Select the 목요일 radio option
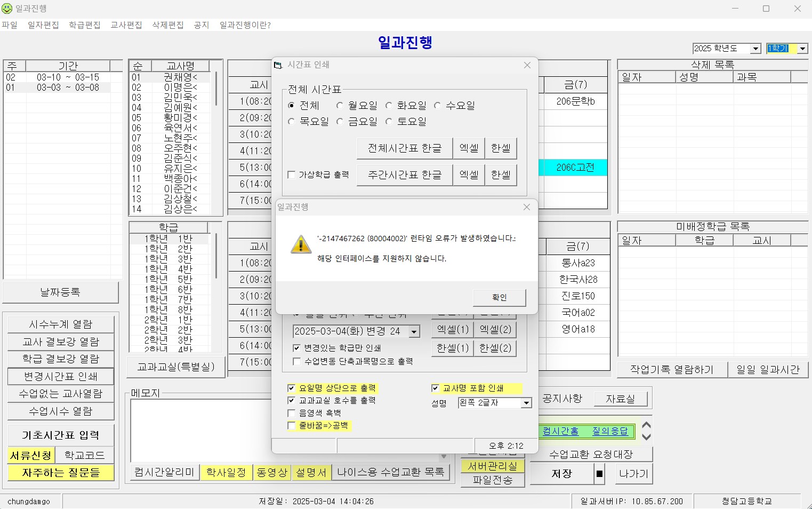This screenshot has width=812, height=509. pos(291,122)
